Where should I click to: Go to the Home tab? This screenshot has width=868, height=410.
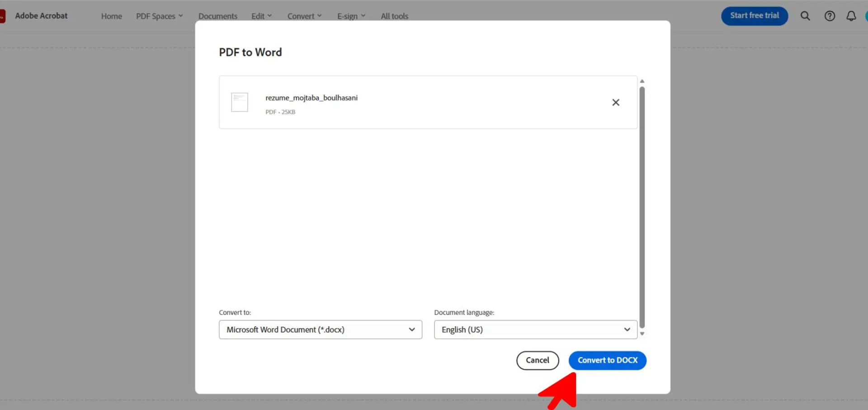tap(112, 16)
